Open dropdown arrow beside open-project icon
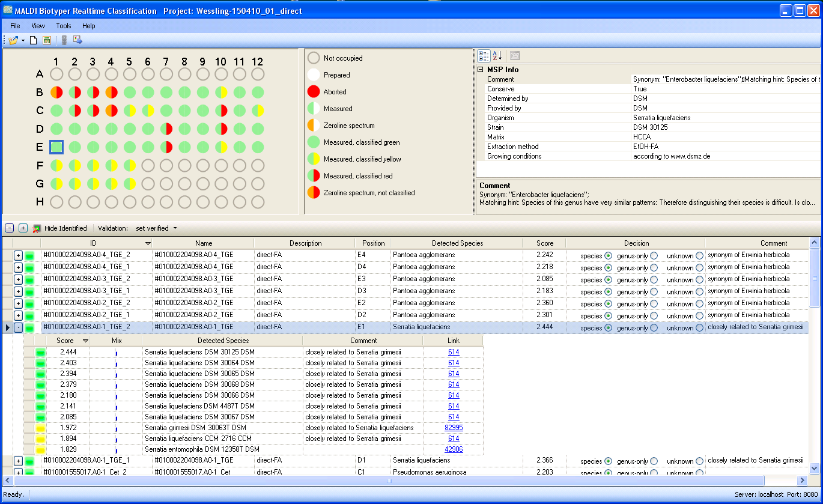The height and width of the screenshot is (504, 823). click(23, 40)
